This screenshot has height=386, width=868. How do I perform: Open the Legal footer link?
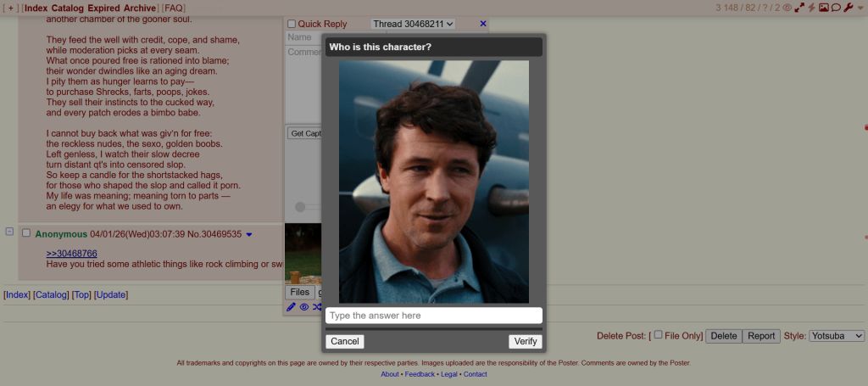(x=449, y=374)
